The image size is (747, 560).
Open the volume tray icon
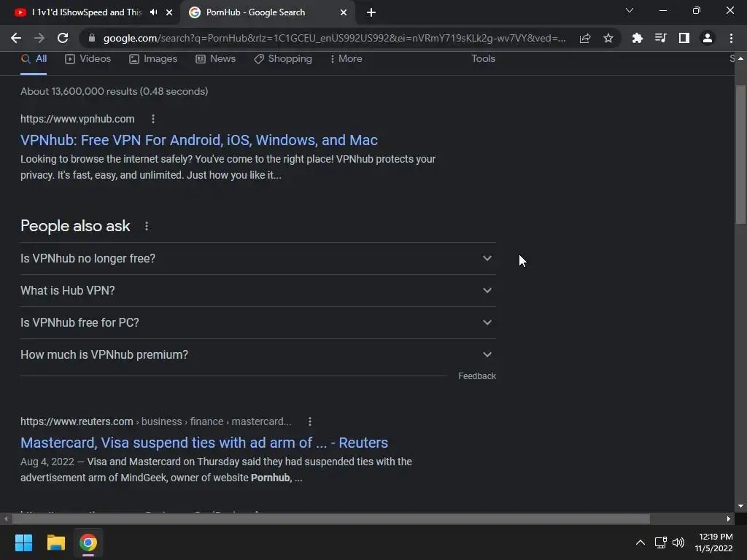678,542
